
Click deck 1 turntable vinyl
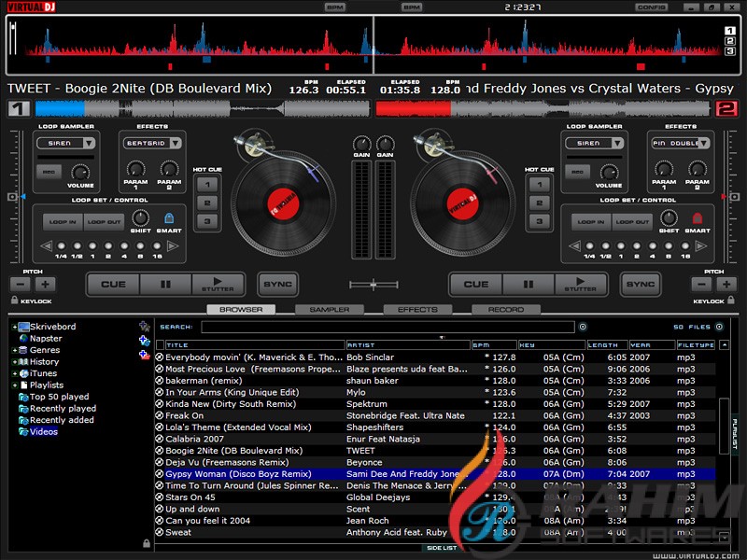284,203
